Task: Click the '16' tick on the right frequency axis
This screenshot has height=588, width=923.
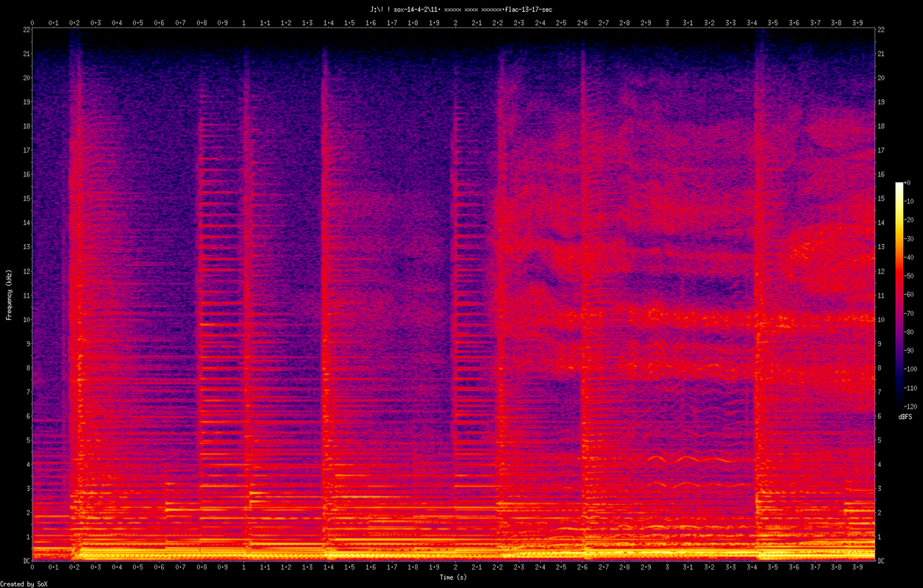Action: (882, 175)
